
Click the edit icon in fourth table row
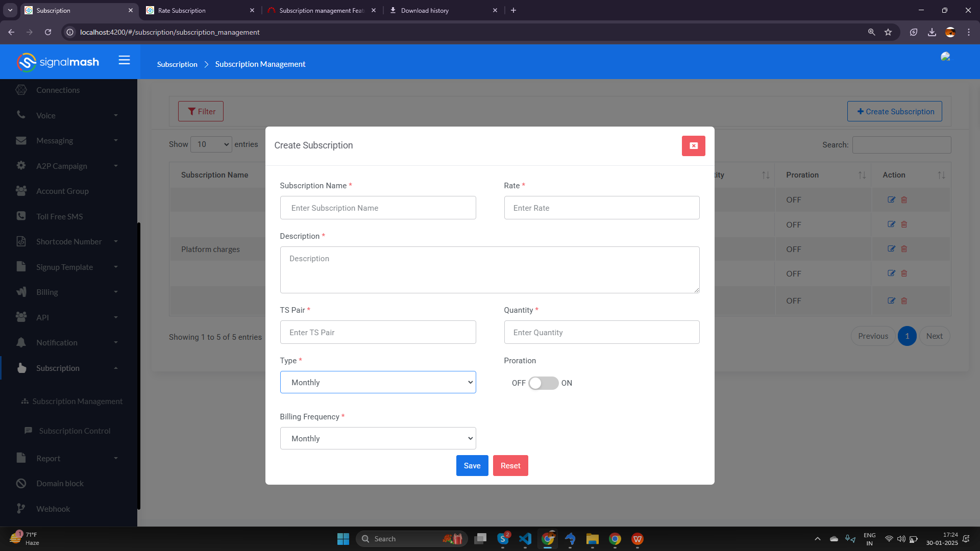click(x=891, y=273)
